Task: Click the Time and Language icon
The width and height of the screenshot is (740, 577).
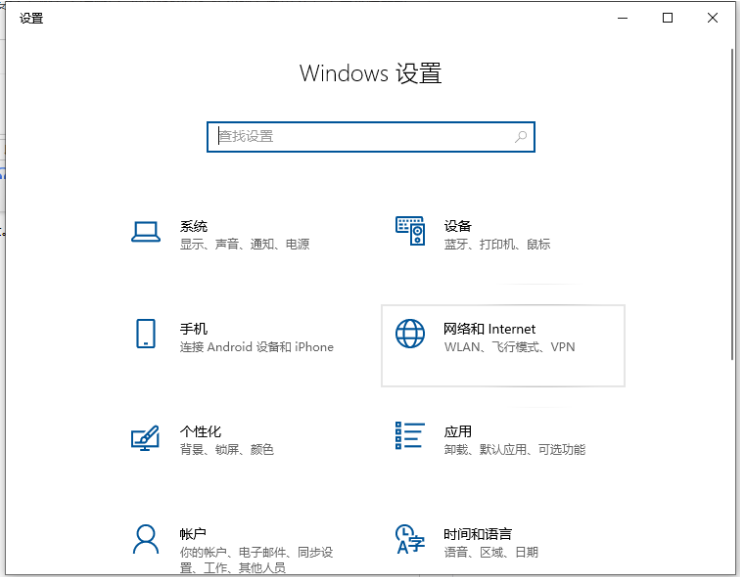Action: click(x=410, y=539)
